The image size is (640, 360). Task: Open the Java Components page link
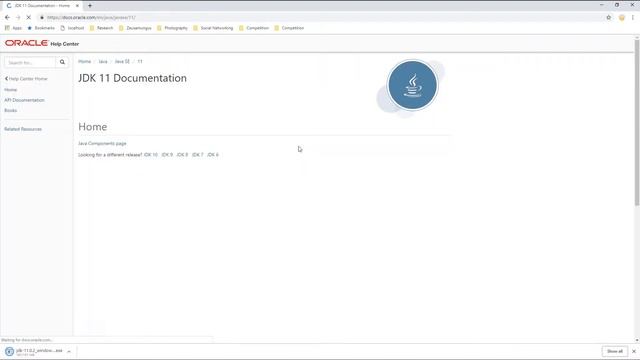click(102, 144)
